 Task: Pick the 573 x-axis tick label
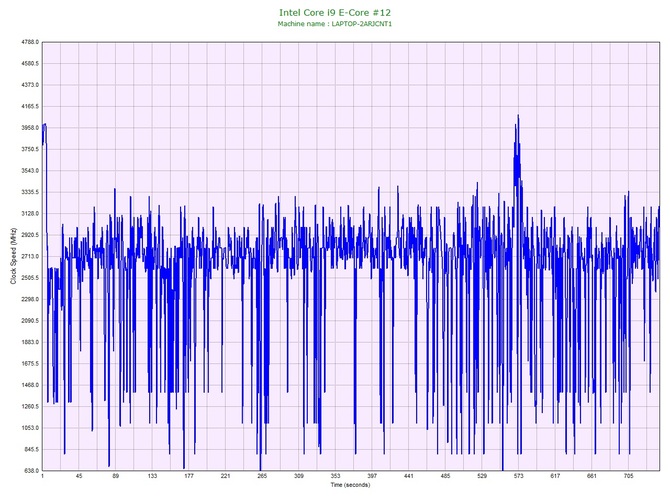click(x=519, y=476)
